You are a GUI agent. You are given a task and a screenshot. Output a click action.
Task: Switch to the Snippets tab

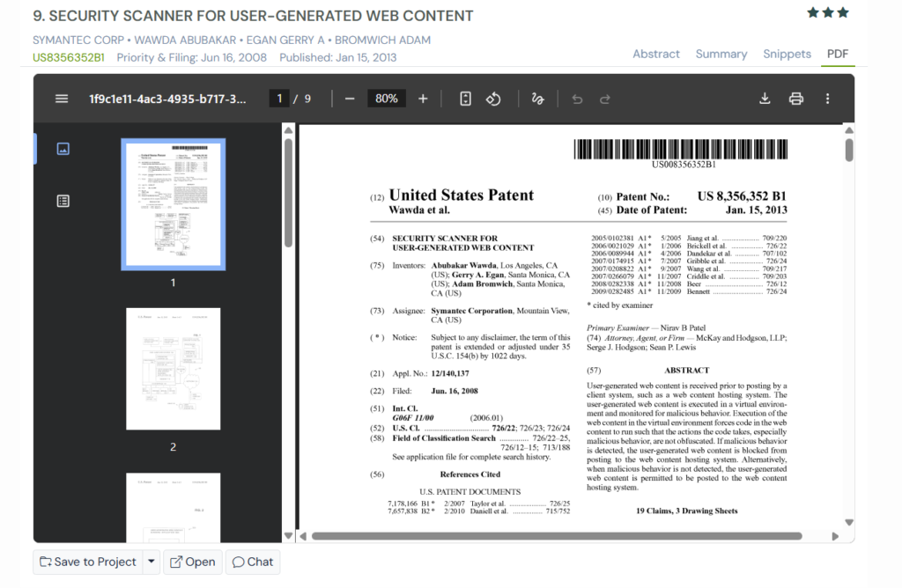pyautogui.click(x=787, y=54)
